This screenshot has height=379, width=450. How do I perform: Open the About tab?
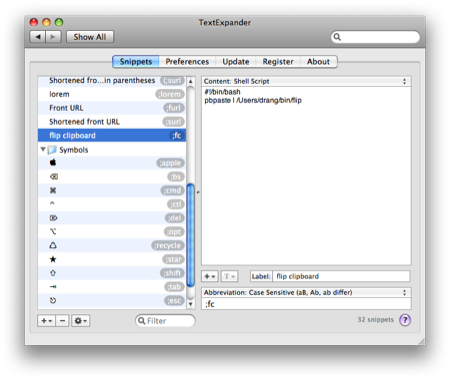[318, 62]
